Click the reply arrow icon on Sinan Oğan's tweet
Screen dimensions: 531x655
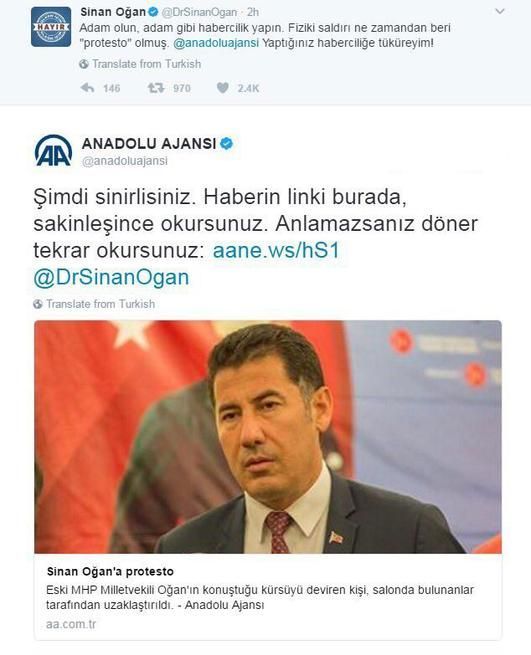pyautogui.click(x=87, y=88)
